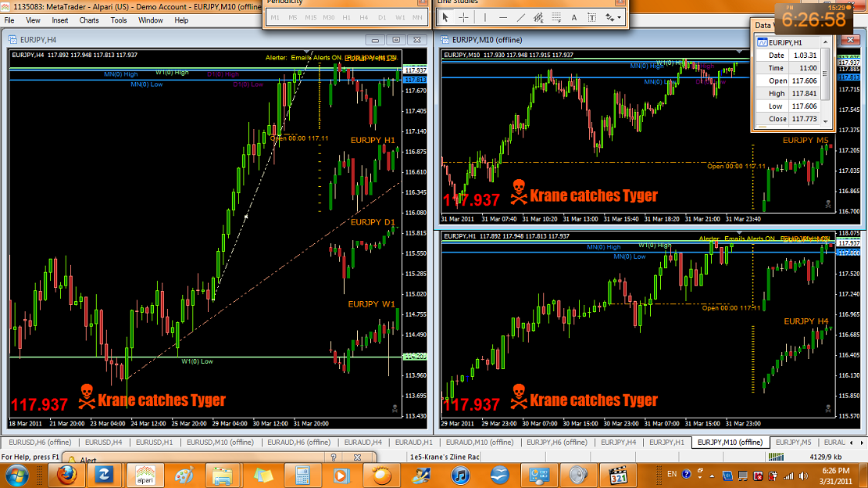Open Media Player Classic 321 taskbar icon

point(617,475)
